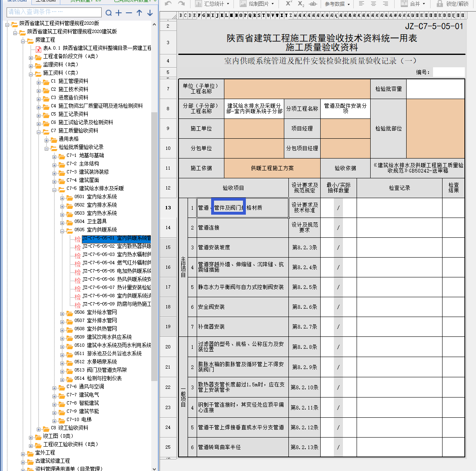Select the C2 施工技术资料 folder

69,89
